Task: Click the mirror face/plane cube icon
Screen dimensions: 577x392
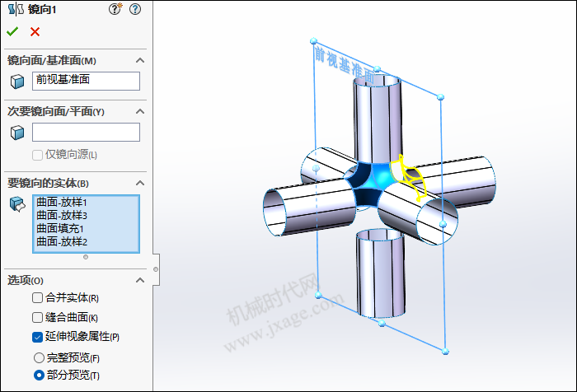Action: (x=17, y=82)
